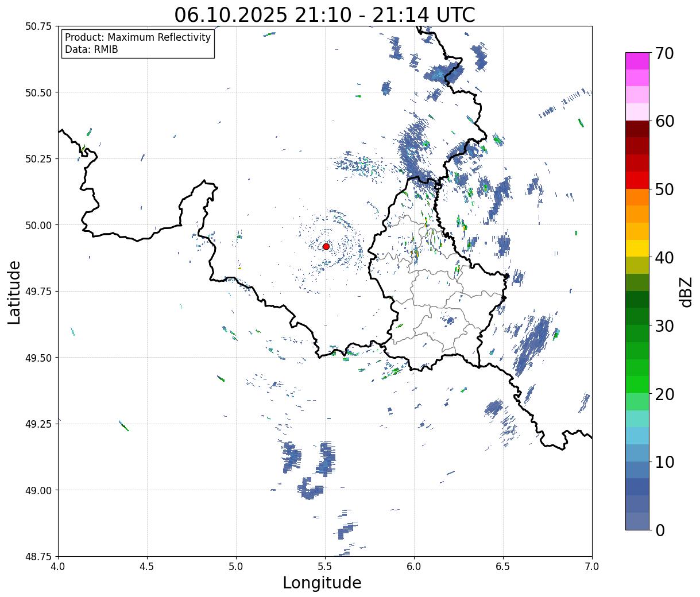Pick the dark maroon colorbar segment below 60
Viewport: 700px width, 597px height.
click(x=637, y=129)
